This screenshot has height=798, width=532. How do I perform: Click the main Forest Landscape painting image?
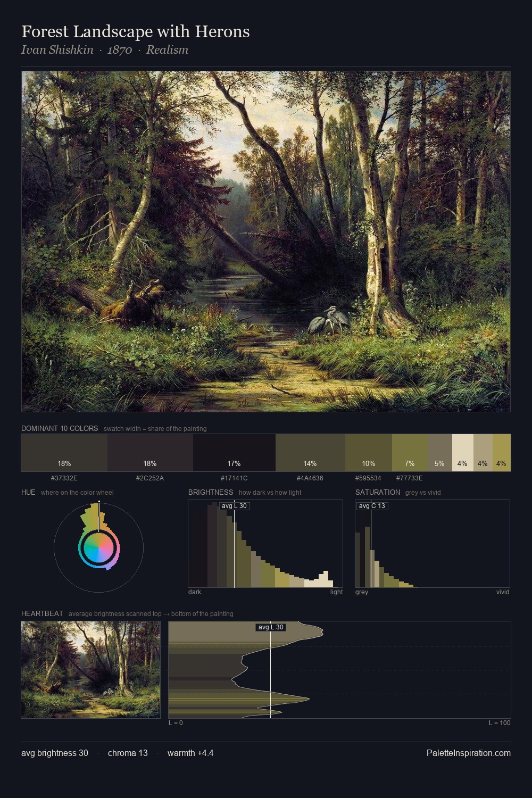pyautogui.click(x=266, y=242)
